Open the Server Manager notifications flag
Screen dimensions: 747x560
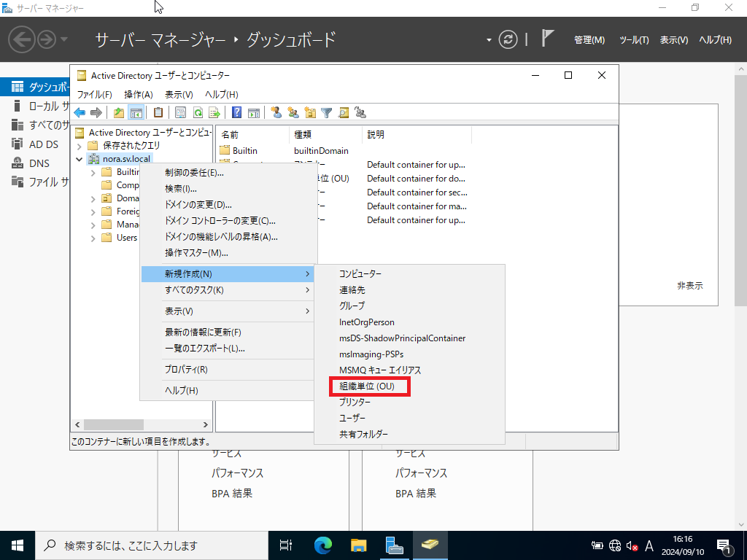[x=548, y=39]
